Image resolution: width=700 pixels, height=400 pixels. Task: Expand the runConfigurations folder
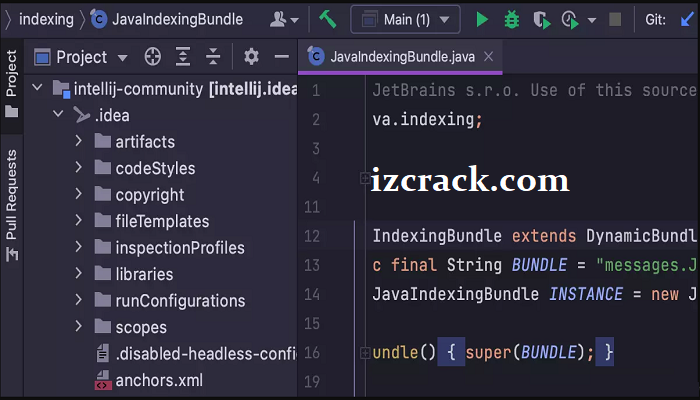[79, 300]
